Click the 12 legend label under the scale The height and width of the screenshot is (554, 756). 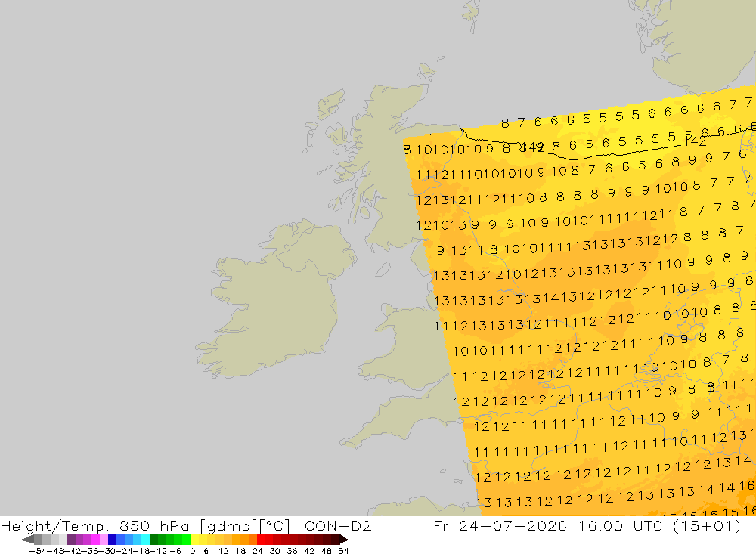coord(223,551)
